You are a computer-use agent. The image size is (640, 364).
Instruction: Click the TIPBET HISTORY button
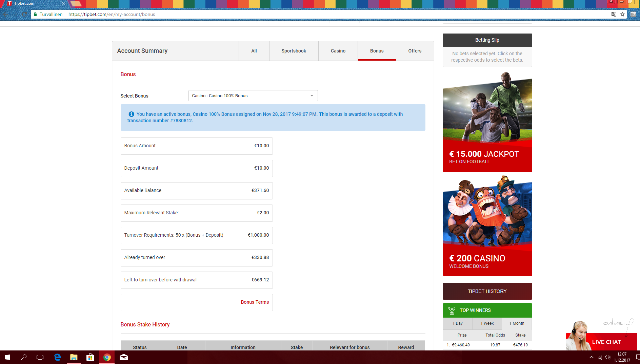pyautogui.click(x=487, y=291)
